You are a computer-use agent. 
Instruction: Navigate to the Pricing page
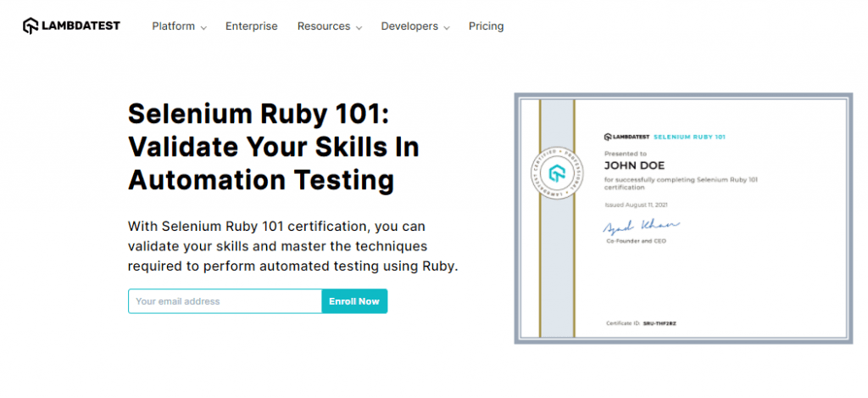coord(486,26)
